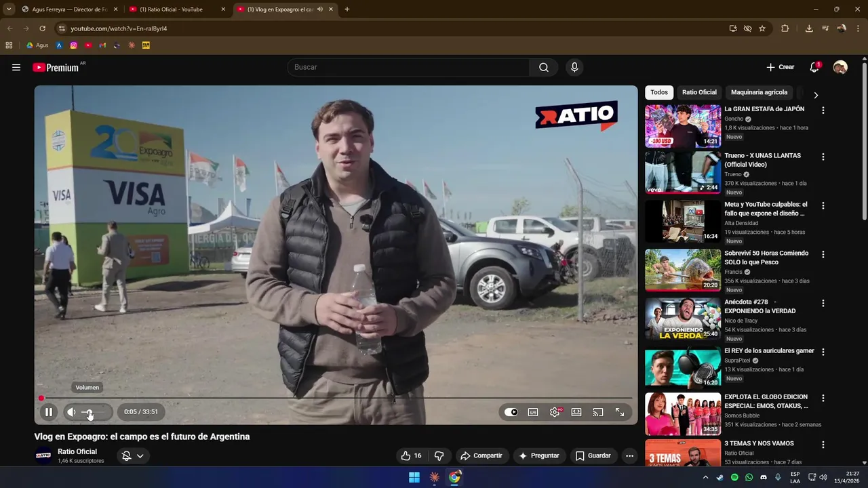Open options for Trueno X UNAS LLANTAS
This screenshot has width=868, height=488.
[823, 157]
